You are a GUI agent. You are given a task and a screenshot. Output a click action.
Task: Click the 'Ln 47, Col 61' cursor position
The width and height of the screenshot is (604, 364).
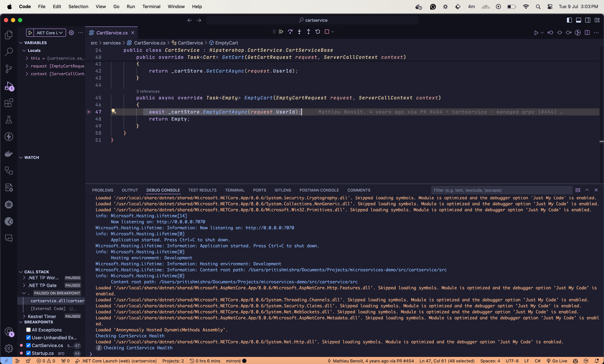pos(447,361)
